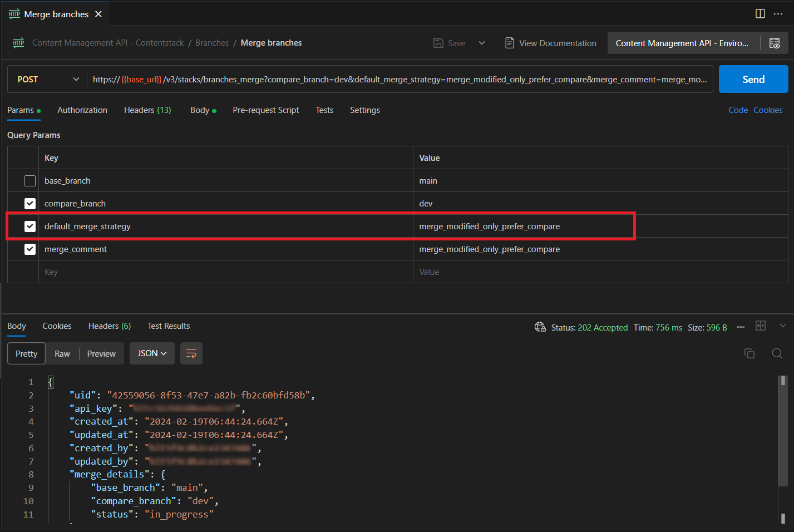Switch to the Authorization tab
This screenshot has height=532, width=794.
[82, 110]
